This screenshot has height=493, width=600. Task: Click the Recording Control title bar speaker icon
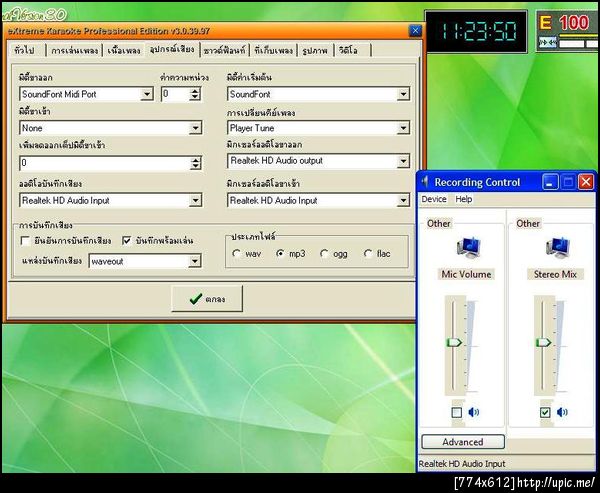click(x=425, y=182)
